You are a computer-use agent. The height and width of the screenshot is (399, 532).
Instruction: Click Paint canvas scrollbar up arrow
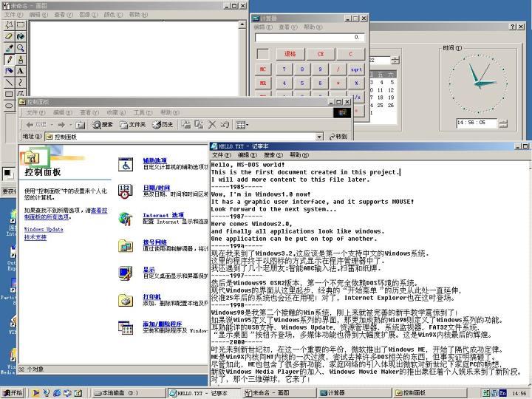(242, 24)
